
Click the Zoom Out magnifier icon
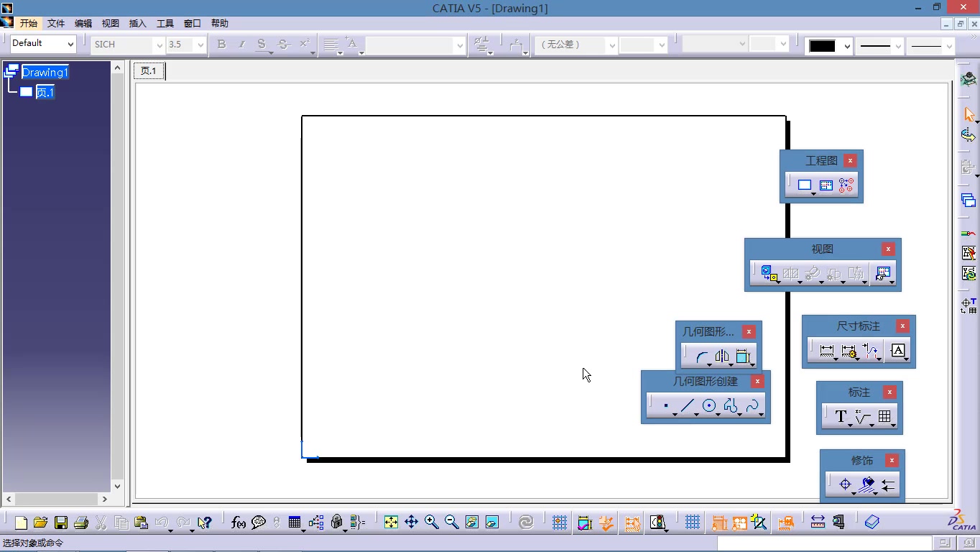(x=451, y=523)
